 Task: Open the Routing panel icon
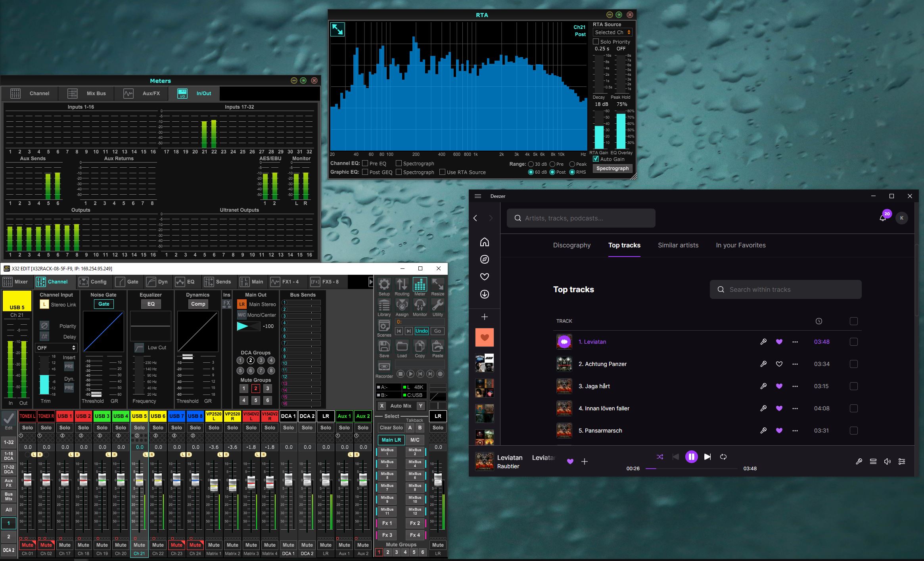[x=402, y=284]
